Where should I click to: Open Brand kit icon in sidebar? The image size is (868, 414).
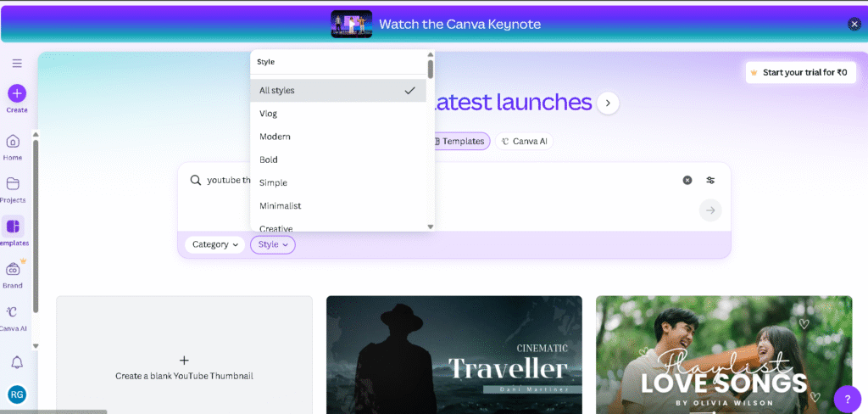(13, 270)
